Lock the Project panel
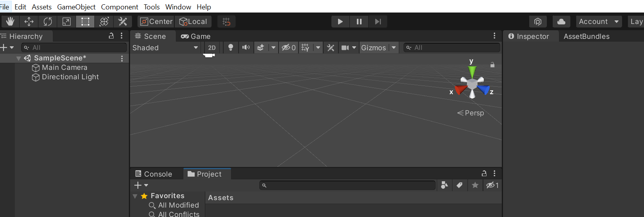 484,173
